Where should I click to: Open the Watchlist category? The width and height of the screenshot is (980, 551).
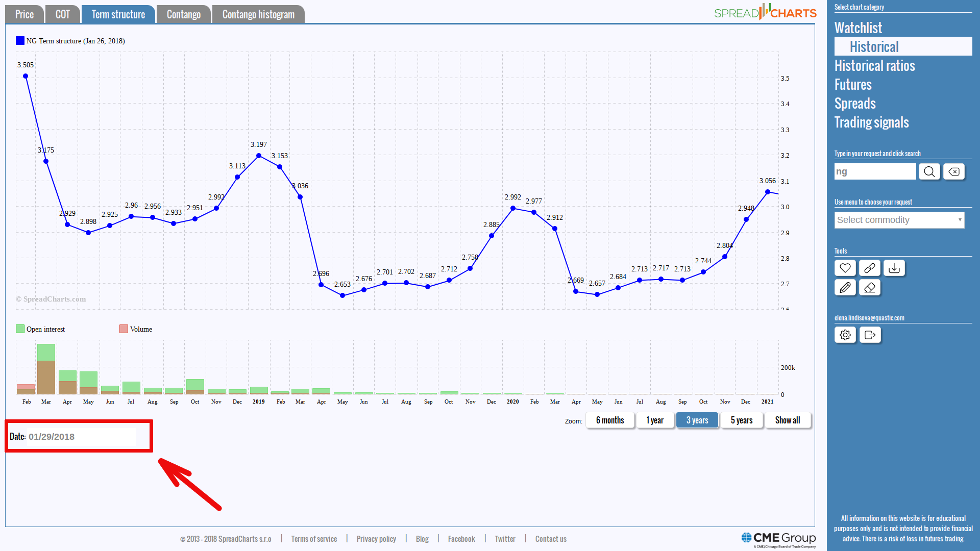click(858, 28)
